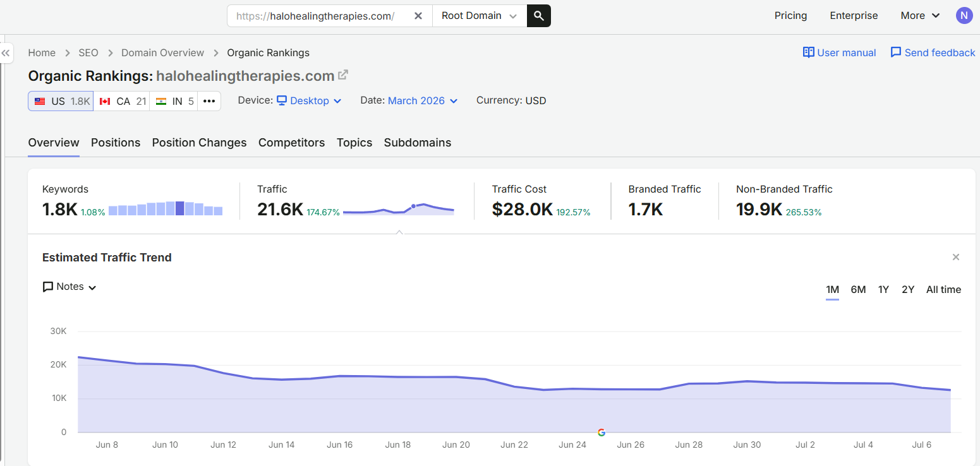Select the 1M time range

pos(832,290)
